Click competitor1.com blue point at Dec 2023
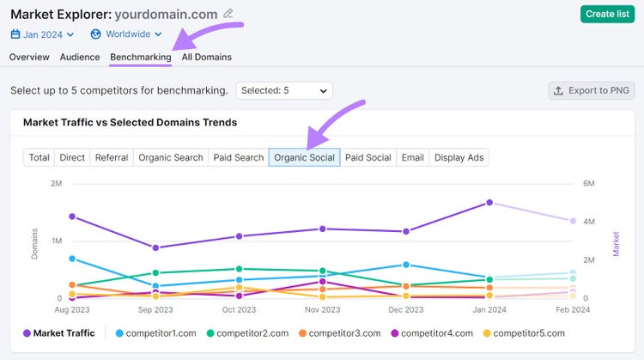This screenshot has width=644, height=360. point(406,265)
